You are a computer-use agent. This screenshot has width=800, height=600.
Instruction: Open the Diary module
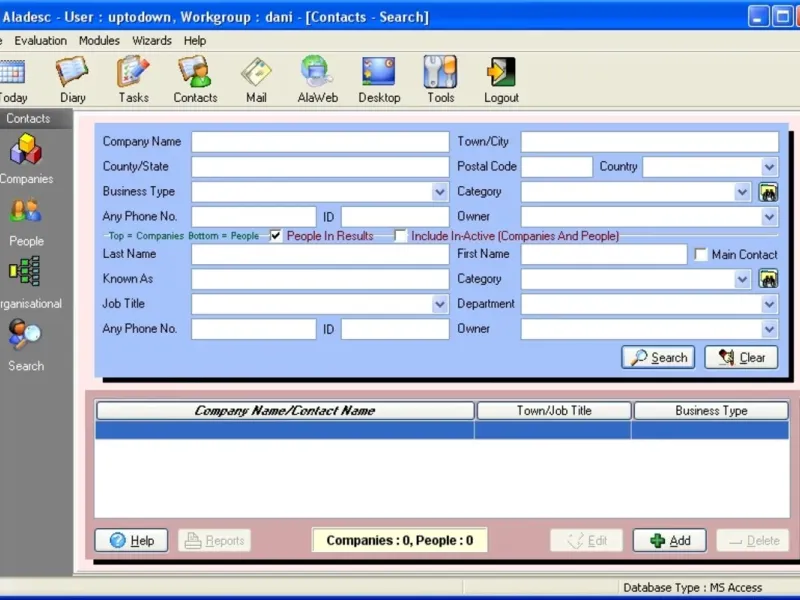pos(72,81)
